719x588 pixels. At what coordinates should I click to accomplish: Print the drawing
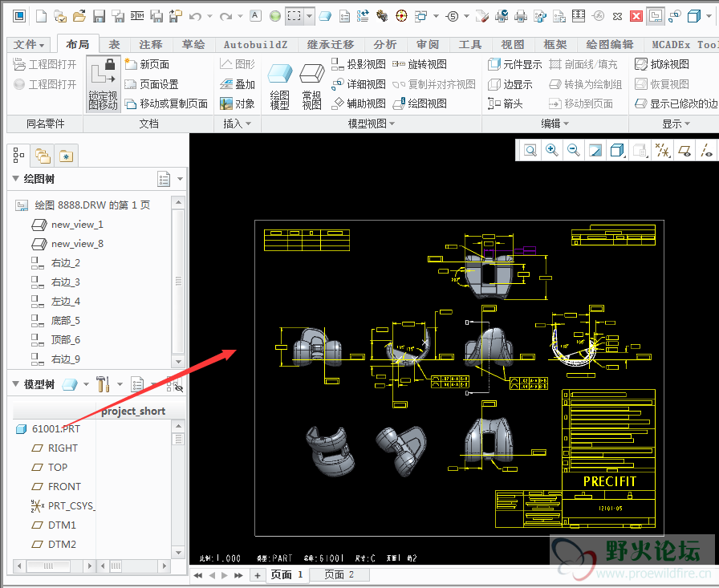pyautogui.click(x=521, y=17)
